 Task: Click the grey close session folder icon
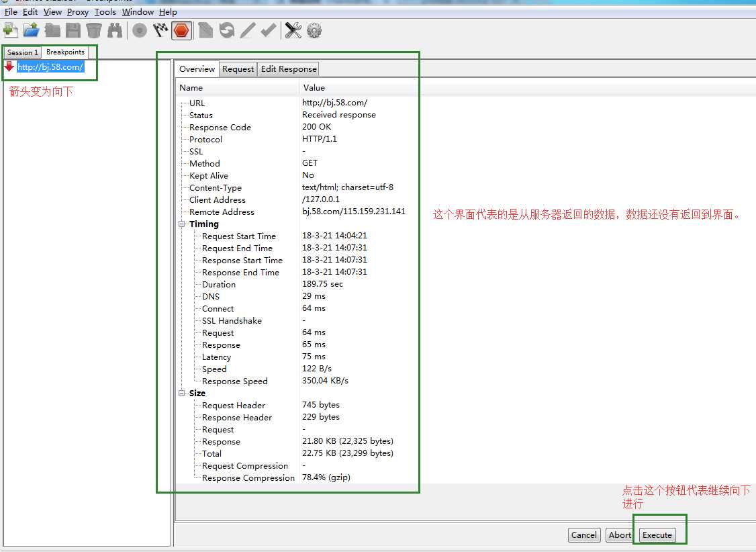[x=52, y=30]
